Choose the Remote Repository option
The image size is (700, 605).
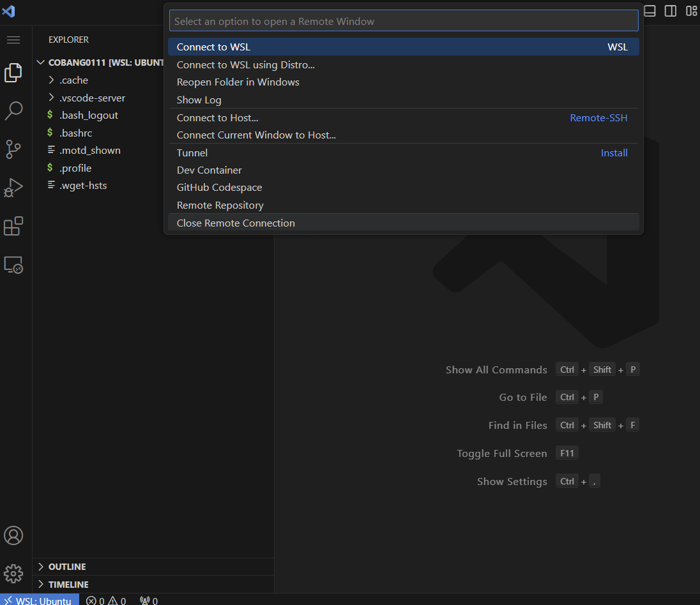pyautogui.click(x=404, y=205)
